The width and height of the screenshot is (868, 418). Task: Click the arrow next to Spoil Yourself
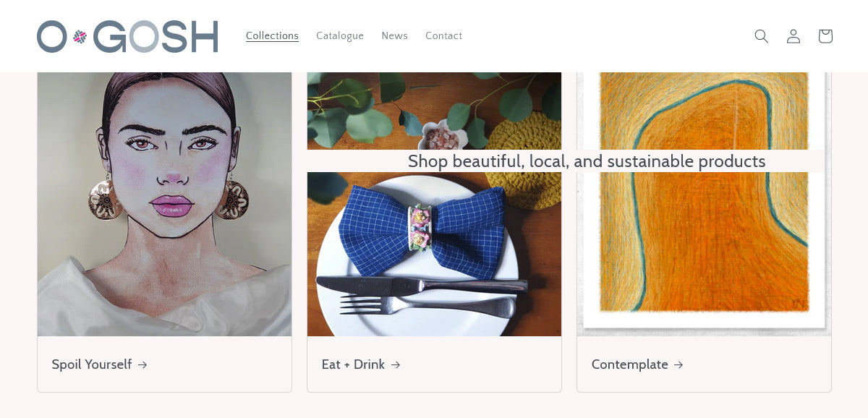pyautogui.click(x=142, y=364)
